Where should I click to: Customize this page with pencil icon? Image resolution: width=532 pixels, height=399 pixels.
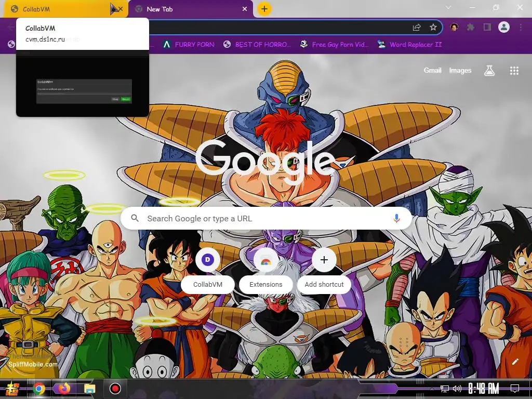515,362
